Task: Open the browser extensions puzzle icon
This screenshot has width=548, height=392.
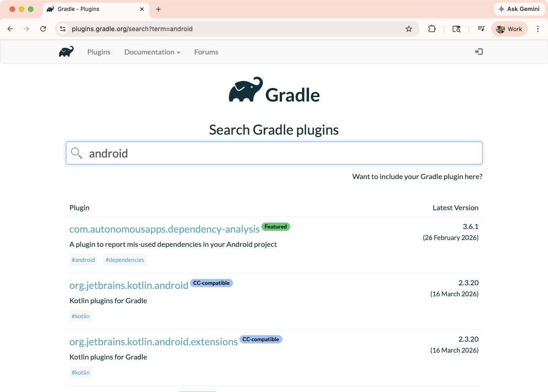Action: [x=432, y=29]
